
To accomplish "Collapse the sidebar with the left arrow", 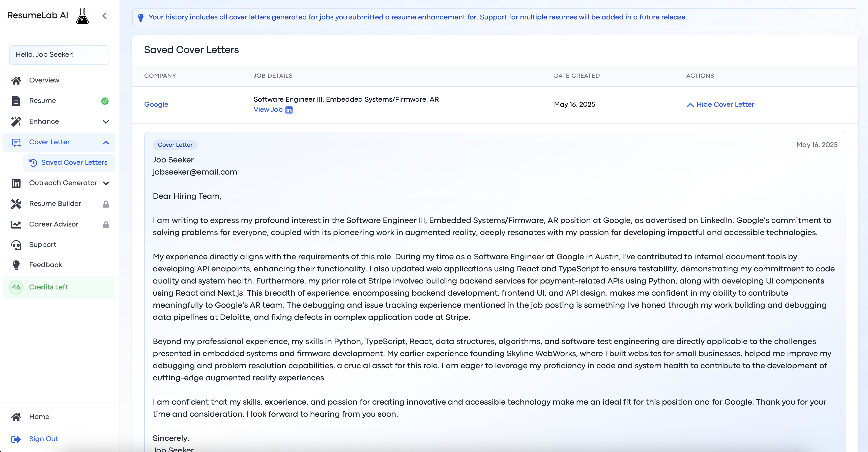I will click(x=104, y=16).
